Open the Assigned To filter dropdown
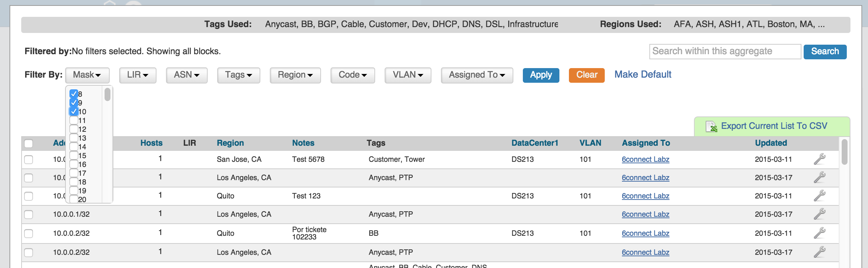 (x=477, y=75)
